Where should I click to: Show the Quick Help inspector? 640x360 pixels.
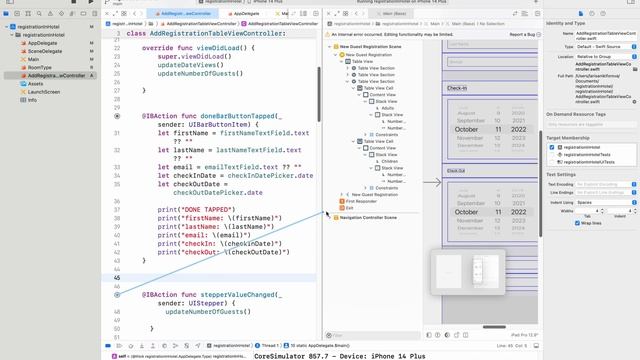click(603, 13)
